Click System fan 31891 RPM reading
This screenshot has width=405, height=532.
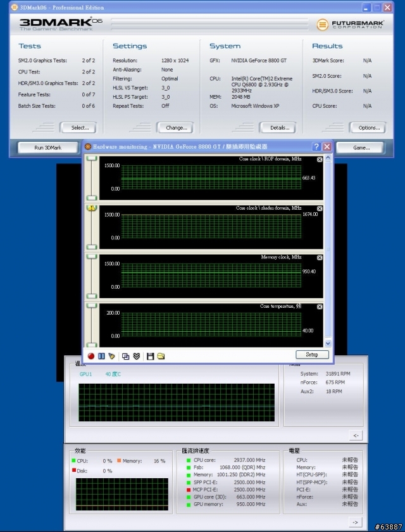(x=325, y=374)
